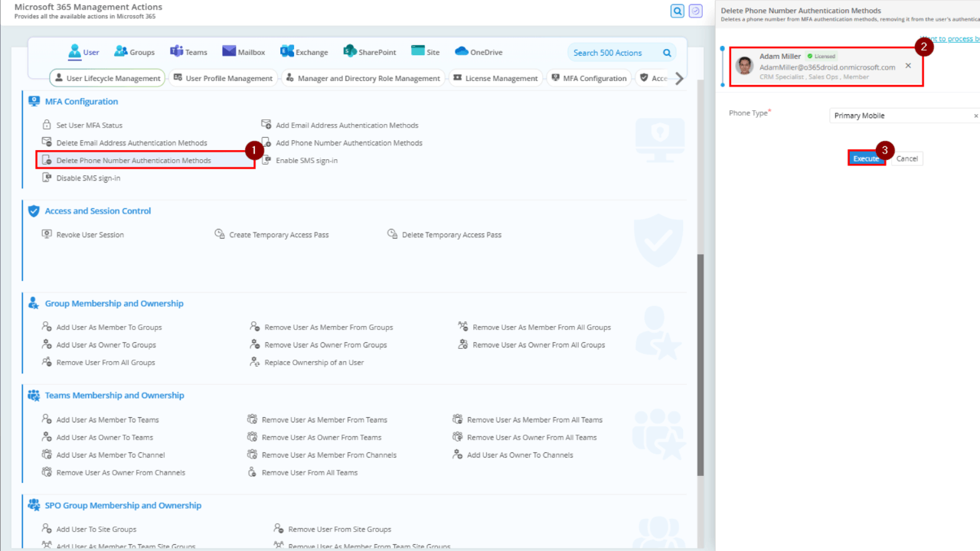Click Remove User As Member From All Teams
Viewport: 980px width, 551px height.
[528, 420]
